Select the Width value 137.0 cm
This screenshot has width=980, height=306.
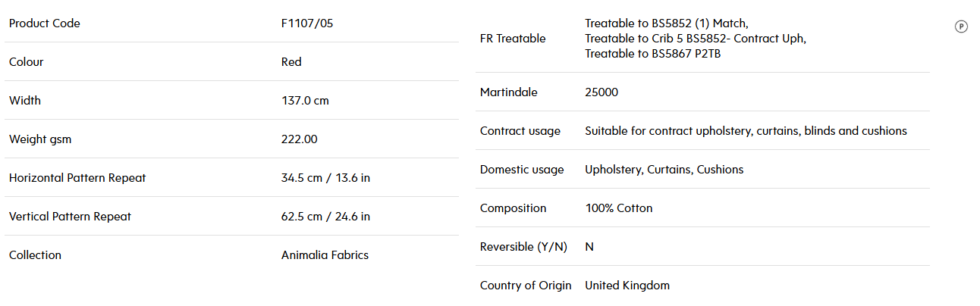pos(305,101)
